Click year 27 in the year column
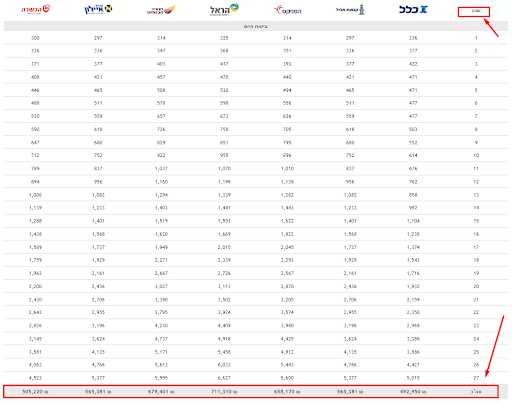 coord(476,378)
